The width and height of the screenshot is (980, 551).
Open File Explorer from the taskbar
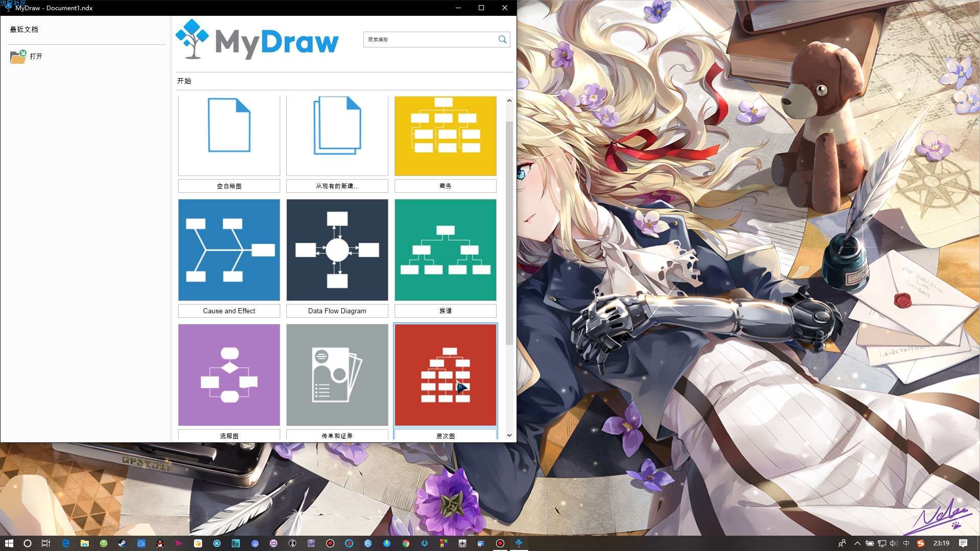pos(85,543)
